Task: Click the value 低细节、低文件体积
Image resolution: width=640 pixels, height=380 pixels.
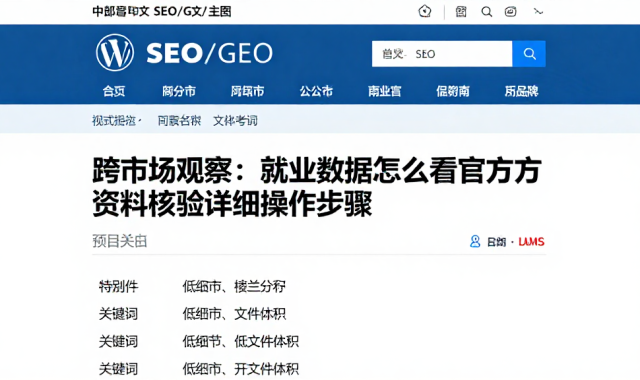Action: (240, 341)
